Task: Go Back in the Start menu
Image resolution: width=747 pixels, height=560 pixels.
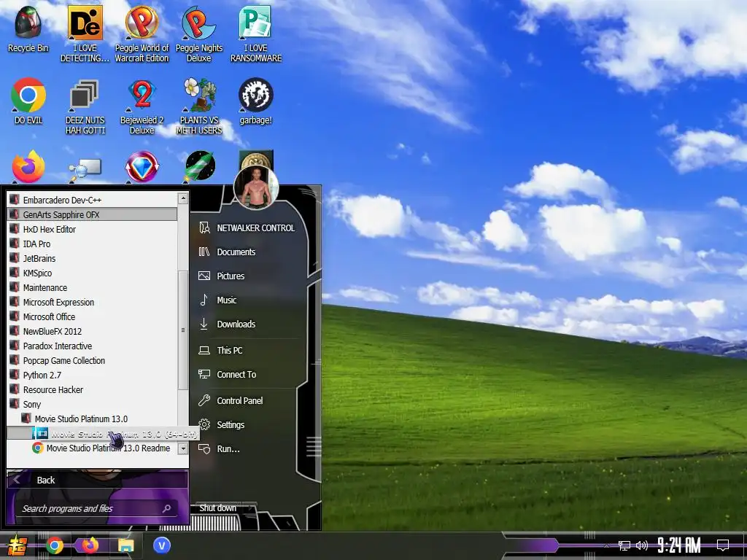Action: pos(97,480)
